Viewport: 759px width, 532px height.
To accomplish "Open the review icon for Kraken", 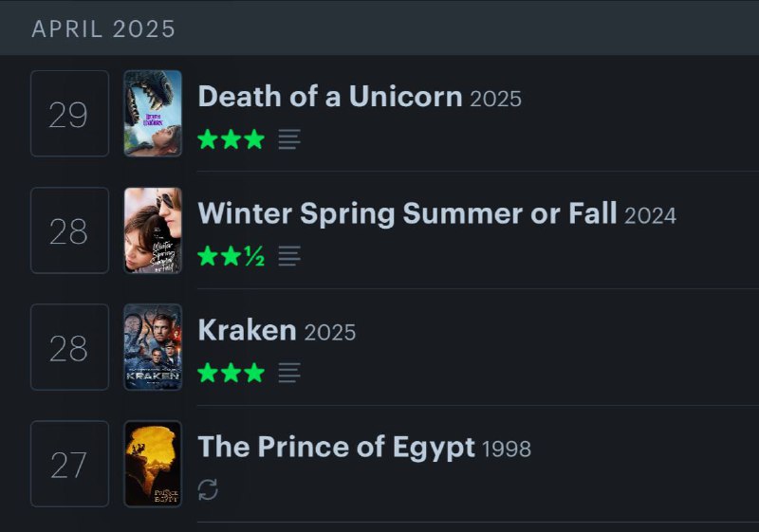I will click(x=289, y=373).
